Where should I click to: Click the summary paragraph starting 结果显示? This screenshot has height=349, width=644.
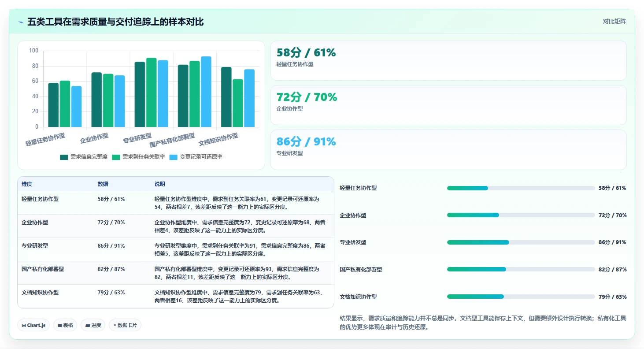coord(483,323)
